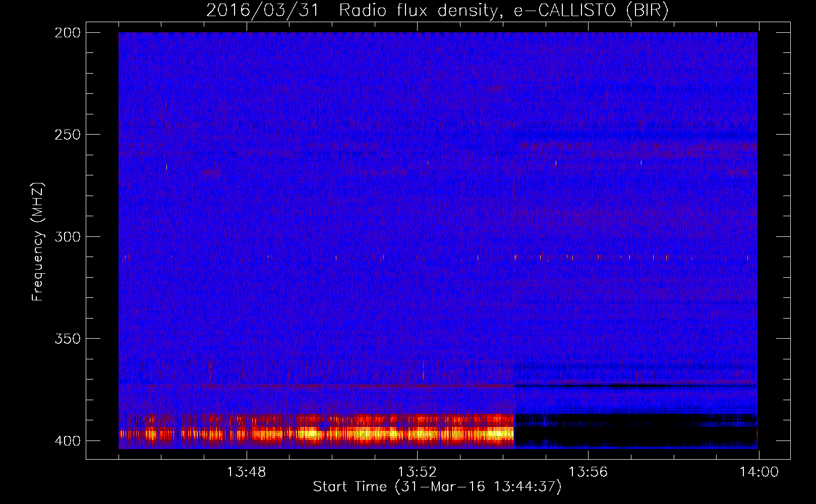Click the 250 frequency tick label
The image size is (816, 504).
pyautogui.click(x=68, y=135)
